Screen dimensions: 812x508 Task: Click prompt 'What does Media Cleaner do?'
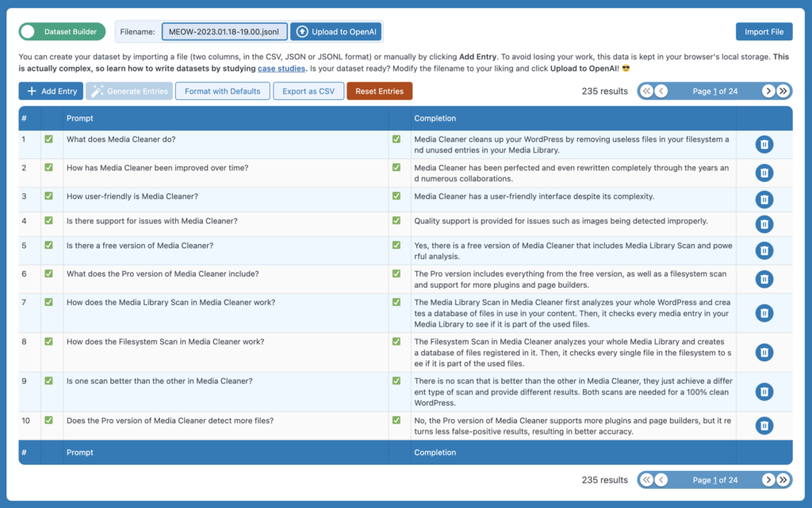121,139
